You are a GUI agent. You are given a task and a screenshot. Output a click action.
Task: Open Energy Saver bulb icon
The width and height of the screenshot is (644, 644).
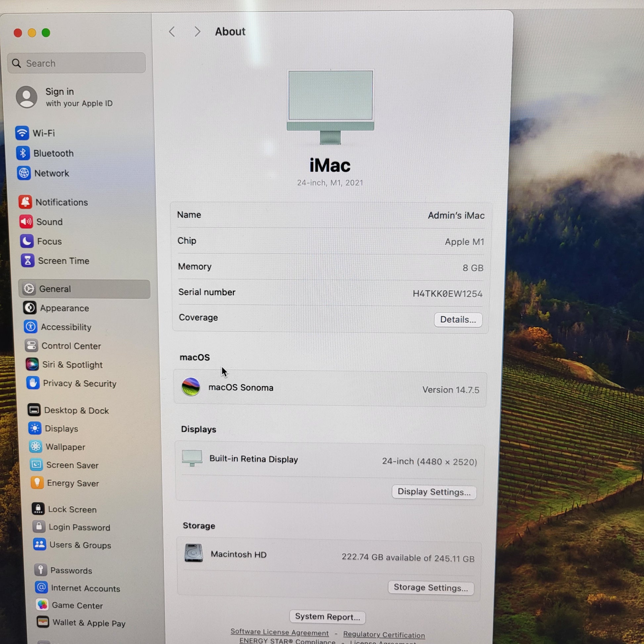tap(37, 483)
